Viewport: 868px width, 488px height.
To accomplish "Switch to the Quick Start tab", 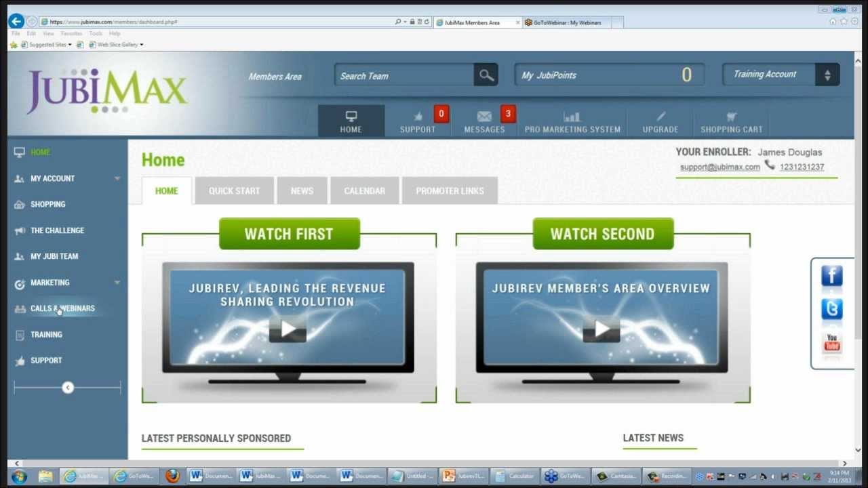I will 235,191.
